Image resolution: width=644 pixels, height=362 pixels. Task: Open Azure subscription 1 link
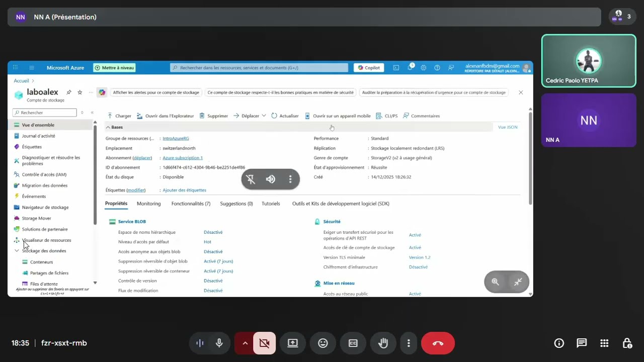click(183, 158)
